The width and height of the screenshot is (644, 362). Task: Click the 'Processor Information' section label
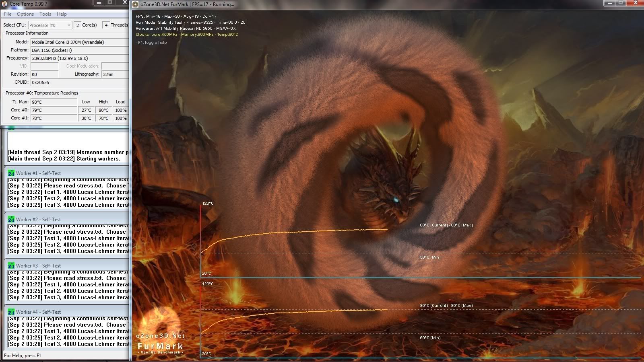27,33
